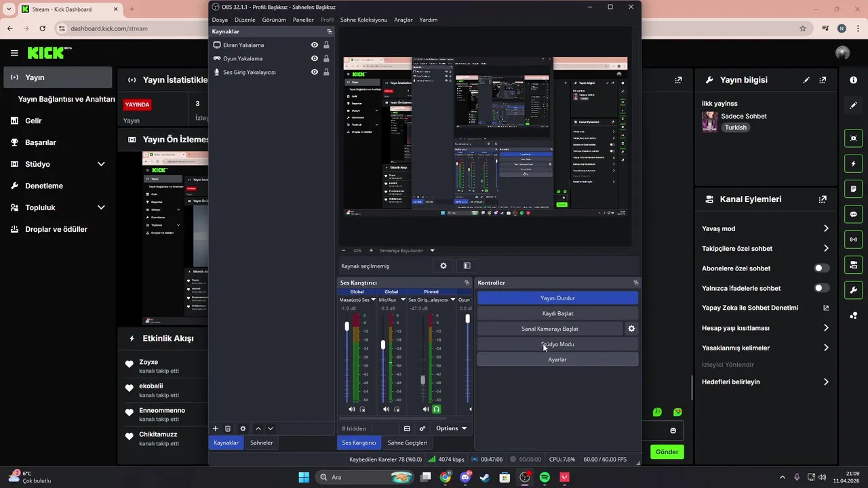This screenshot has width=868, height=488.
Task: Zoom in preview with plus icon
Action: click(371, 250)
